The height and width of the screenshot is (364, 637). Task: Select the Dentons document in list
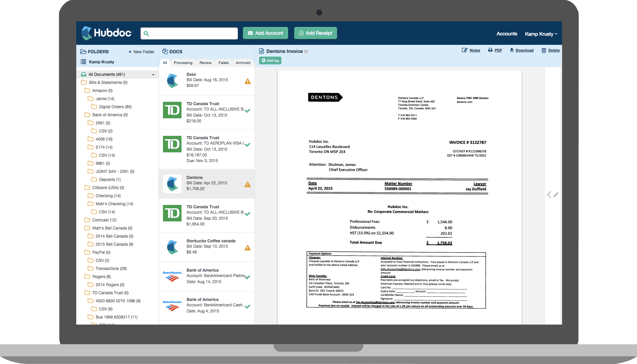click(x=207, y=183)
